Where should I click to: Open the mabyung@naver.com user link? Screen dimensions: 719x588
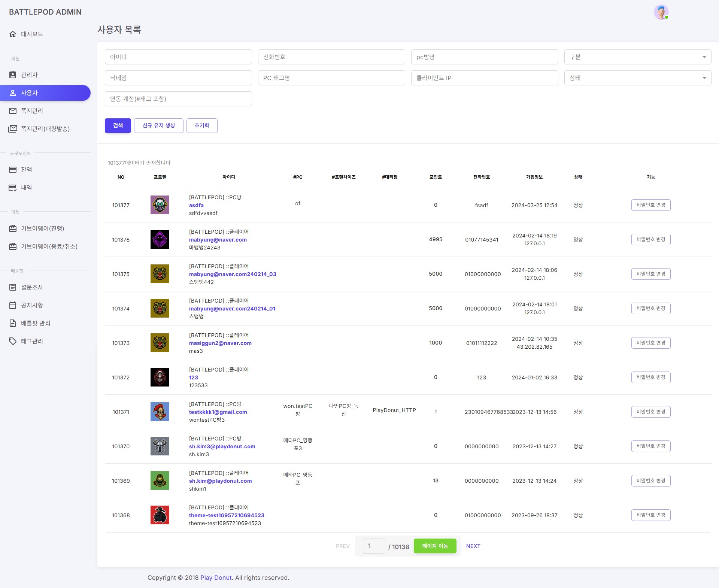click(218, 240)
